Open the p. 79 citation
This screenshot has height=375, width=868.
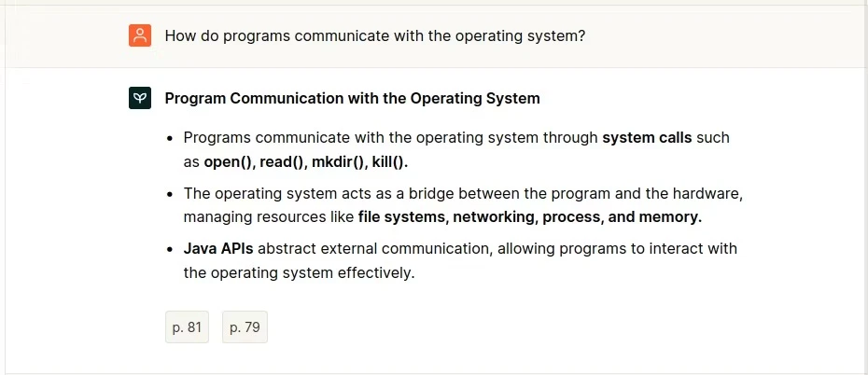(x=245, y=326)
